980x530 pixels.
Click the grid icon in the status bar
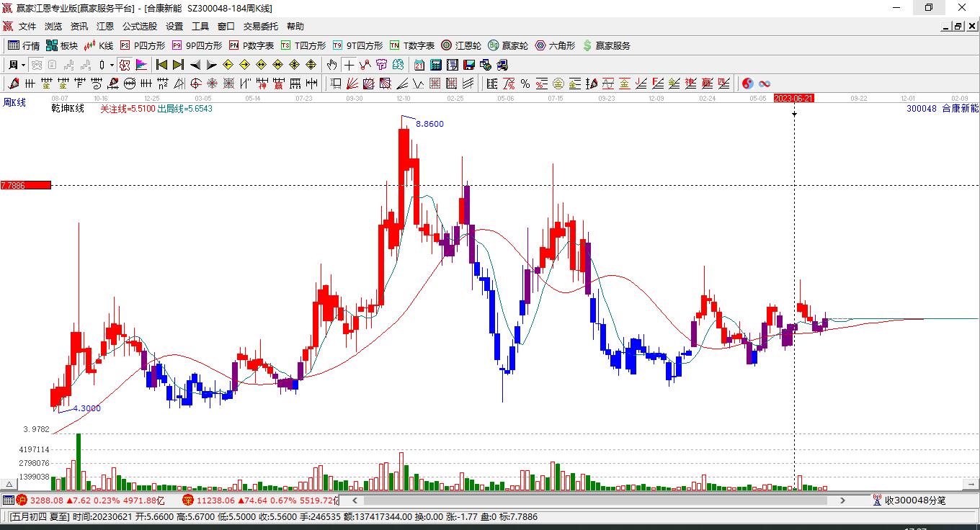click(x=8, y=500)
